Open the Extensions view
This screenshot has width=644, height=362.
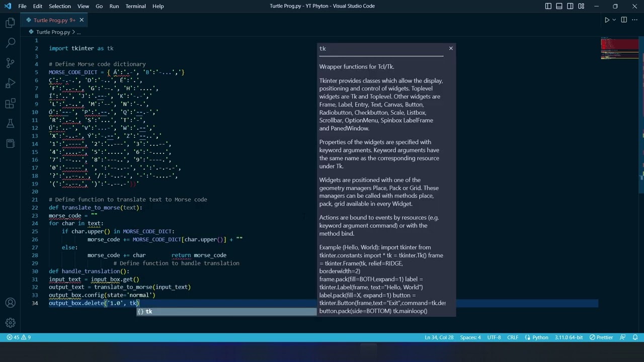coord(10,104)
